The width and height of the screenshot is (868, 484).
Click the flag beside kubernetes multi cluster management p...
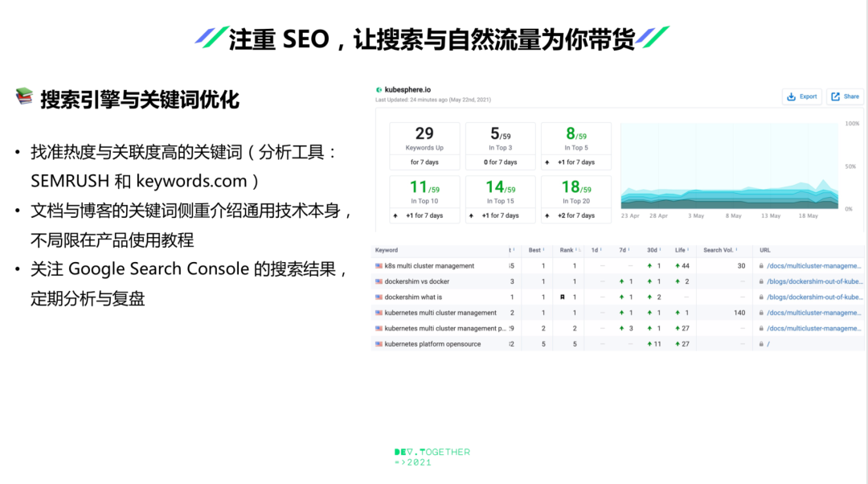[379, 328]
